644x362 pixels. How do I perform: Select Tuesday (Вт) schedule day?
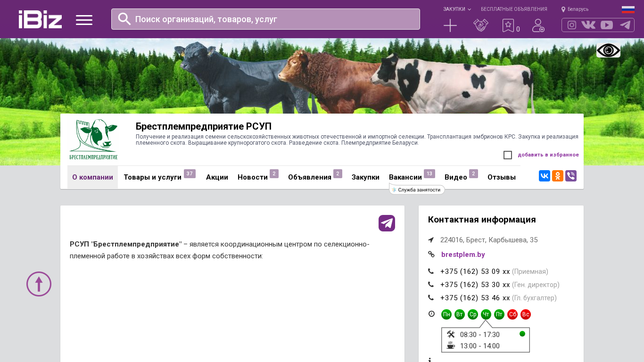click(x=460, y=314)
